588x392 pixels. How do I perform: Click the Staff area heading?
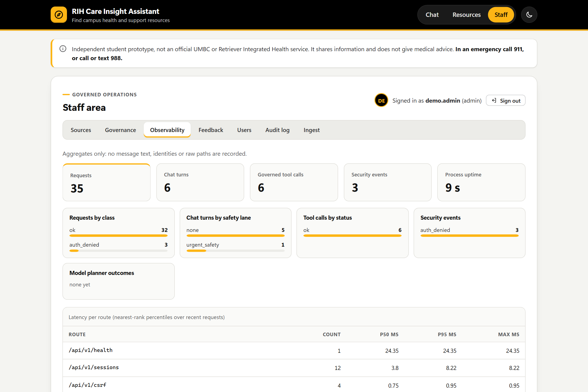click(x=84, y=108)
